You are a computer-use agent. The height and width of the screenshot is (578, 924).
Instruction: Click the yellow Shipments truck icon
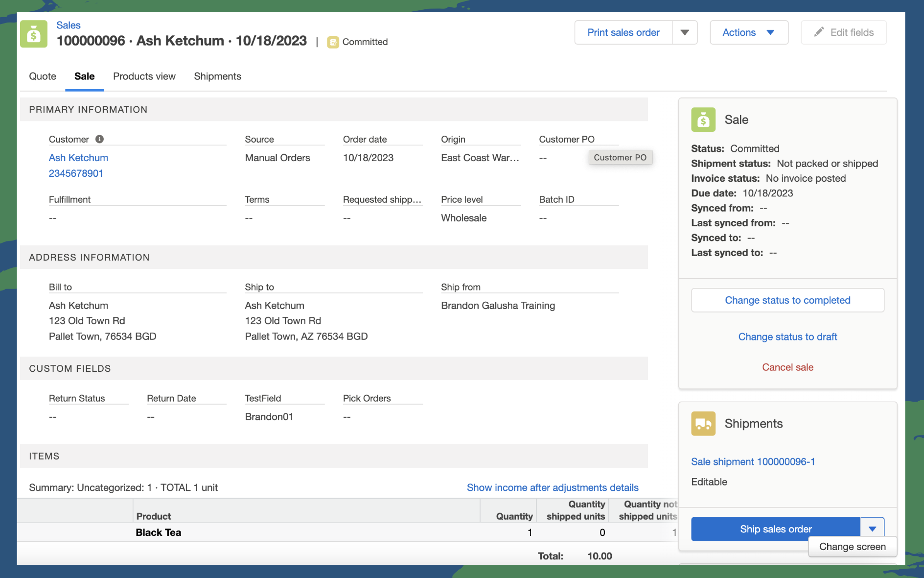703,424
